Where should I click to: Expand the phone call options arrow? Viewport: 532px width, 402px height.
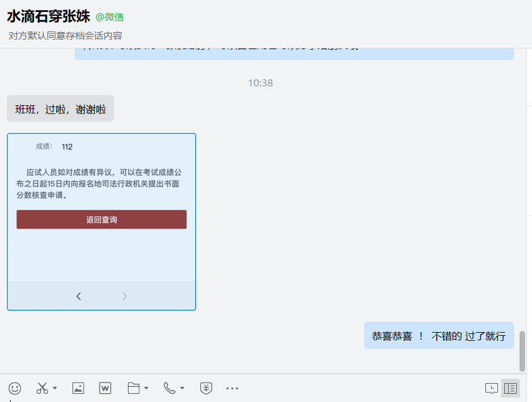182,388
